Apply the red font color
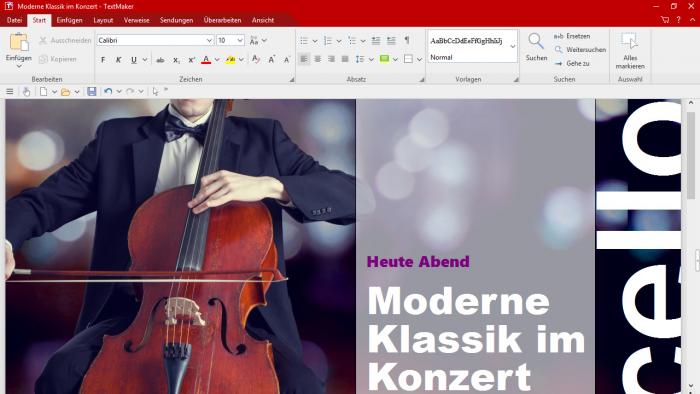The width and height of the screenshot is (700, 394). click(x=206, y=59)
